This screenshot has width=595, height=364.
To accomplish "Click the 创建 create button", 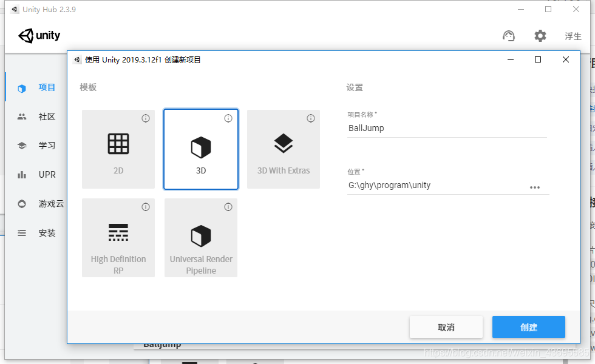I will (x=529, y=327).
